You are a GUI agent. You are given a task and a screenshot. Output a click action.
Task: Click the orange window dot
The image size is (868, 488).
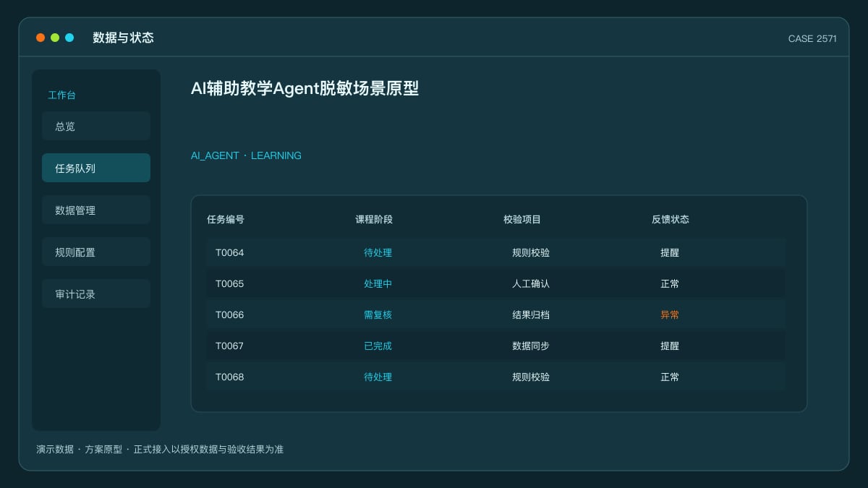[41, 38]
